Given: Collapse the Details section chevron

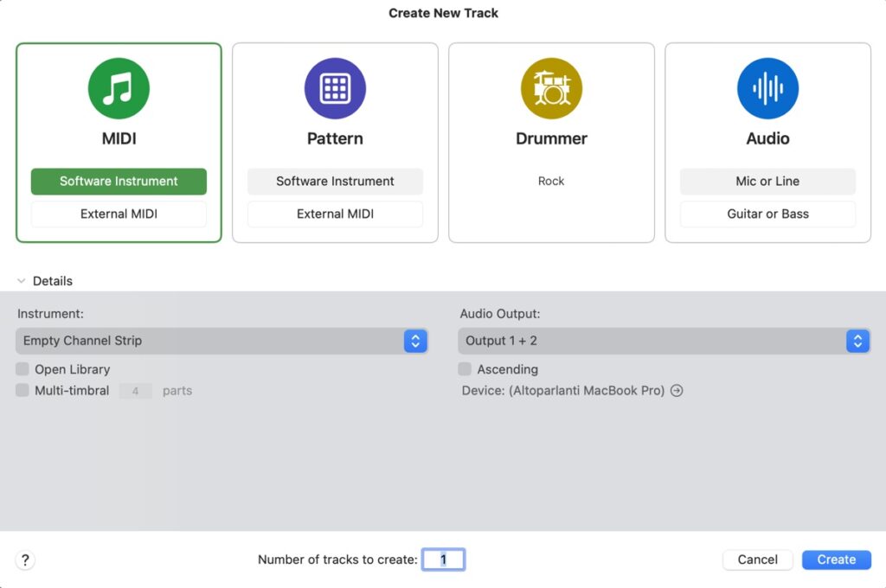Looking at the screenshot, I should [x=22, y=281].
